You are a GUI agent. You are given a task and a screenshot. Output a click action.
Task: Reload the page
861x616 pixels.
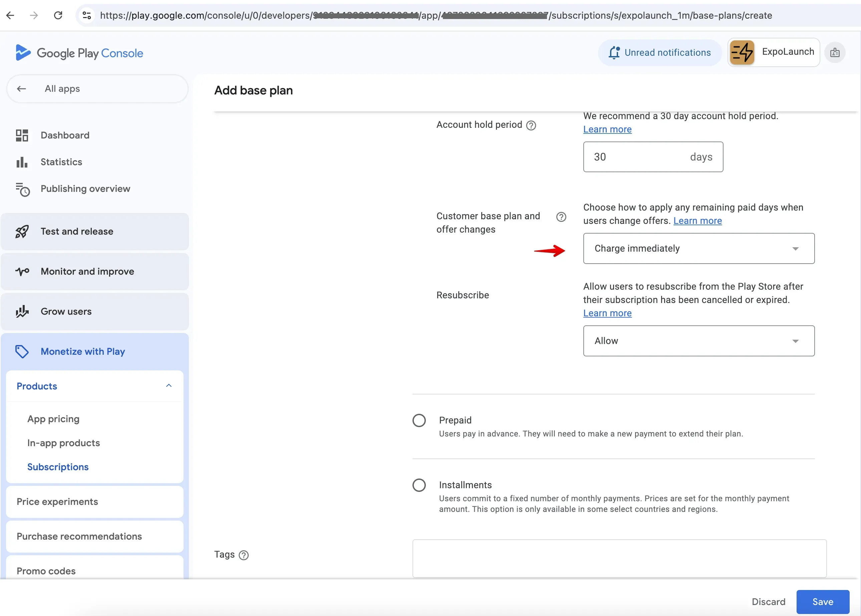pyautogui.click(x=58, y=16)
